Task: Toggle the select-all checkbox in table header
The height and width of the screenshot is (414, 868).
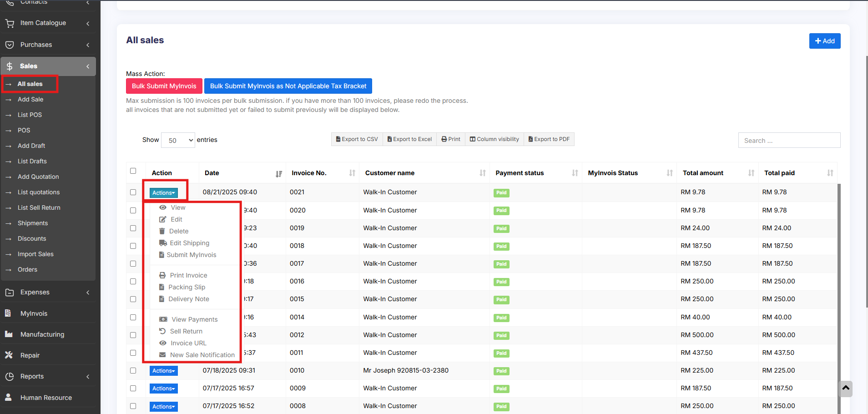Action: point(133,171)
